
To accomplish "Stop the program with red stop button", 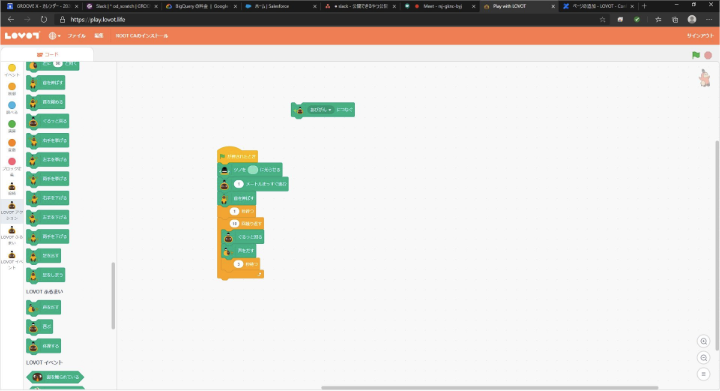I will [708, 55].
